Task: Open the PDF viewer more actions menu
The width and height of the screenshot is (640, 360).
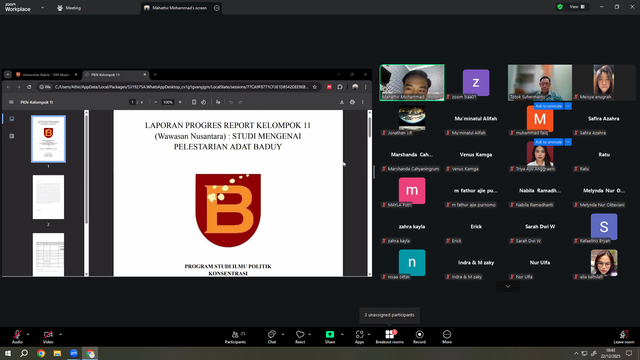Action: point(362,102)
